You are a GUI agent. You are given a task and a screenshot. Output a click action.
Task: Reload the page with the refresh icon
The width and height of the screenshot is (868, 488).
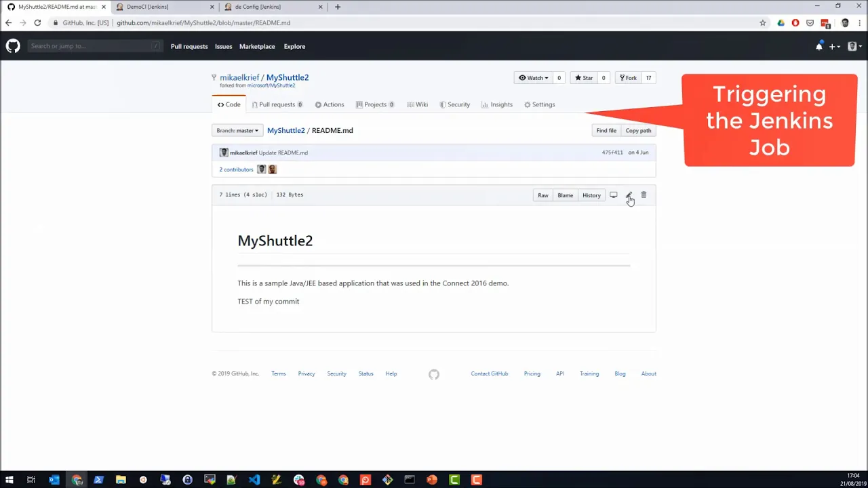click(x=37, y=22)
